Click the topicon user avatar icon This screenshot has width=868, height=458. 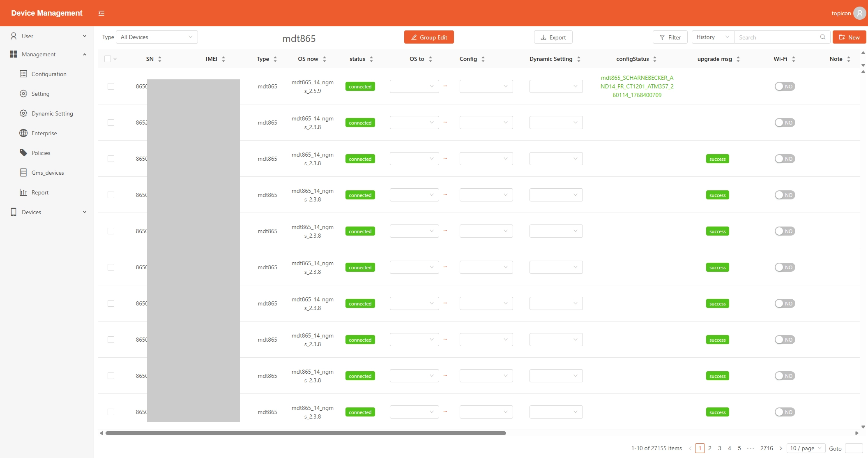(859, 13)
